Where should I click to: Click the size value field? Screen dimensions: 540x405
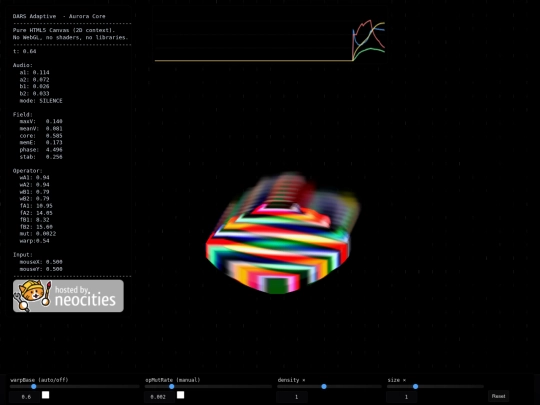[402, 397]
